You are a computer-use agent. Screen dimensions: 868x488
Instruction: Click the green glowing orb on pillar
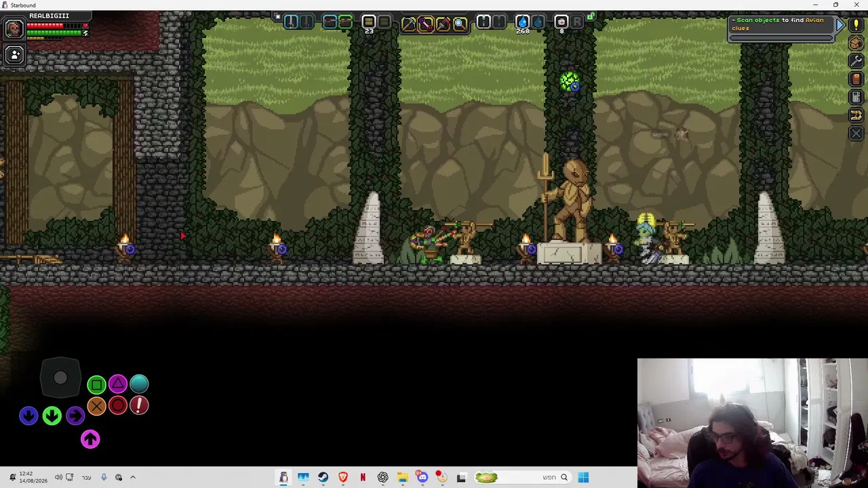click(570, 82)
